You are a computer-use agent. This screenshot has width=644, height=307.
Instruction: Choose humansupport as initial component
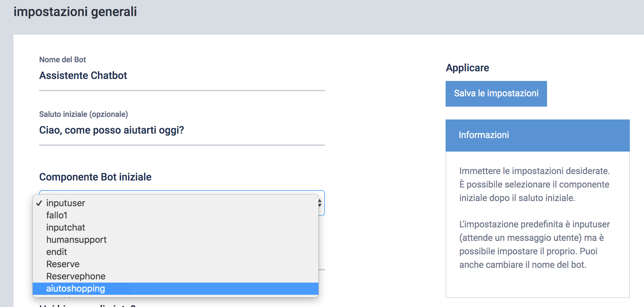click(x=176, y=240)
